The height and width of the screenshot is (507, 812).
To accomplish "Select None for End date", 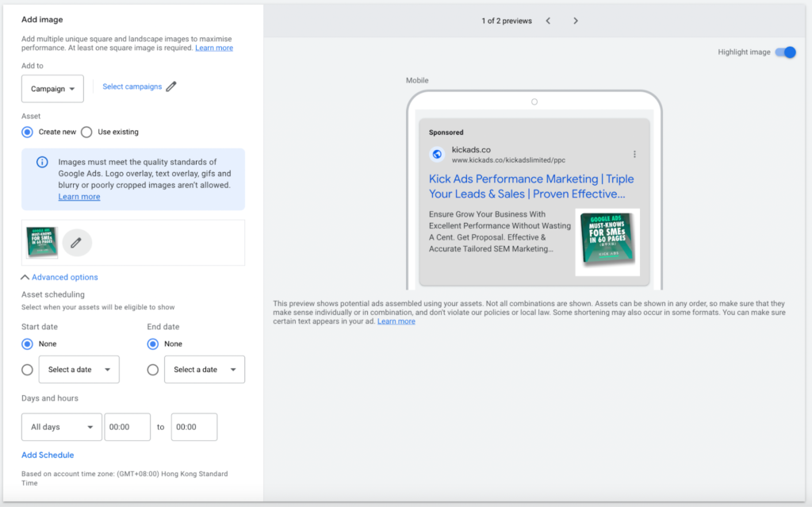I will tap(153, 344).
